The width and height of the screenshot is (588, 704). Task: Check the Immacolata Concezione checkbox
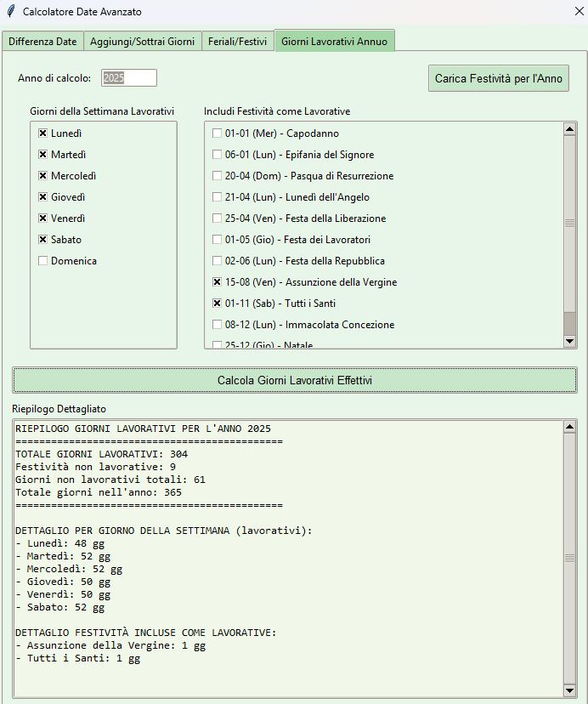(x=217, y=325)
